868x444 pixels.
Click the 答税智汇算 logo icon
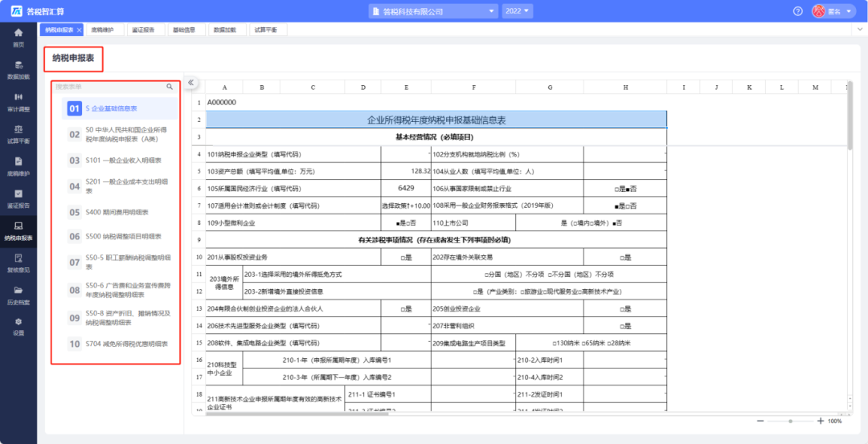17,11
